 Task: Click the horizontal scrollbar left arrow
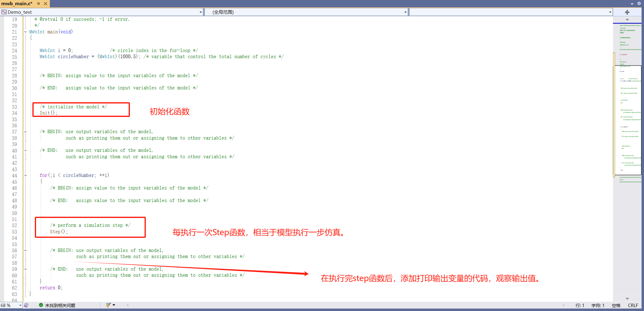127,305
